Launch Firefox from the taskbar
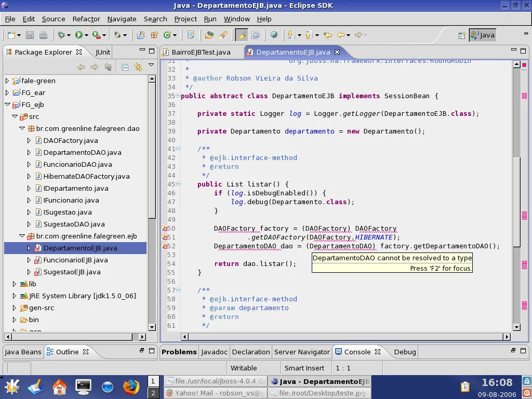 click(x=131, y=387)
